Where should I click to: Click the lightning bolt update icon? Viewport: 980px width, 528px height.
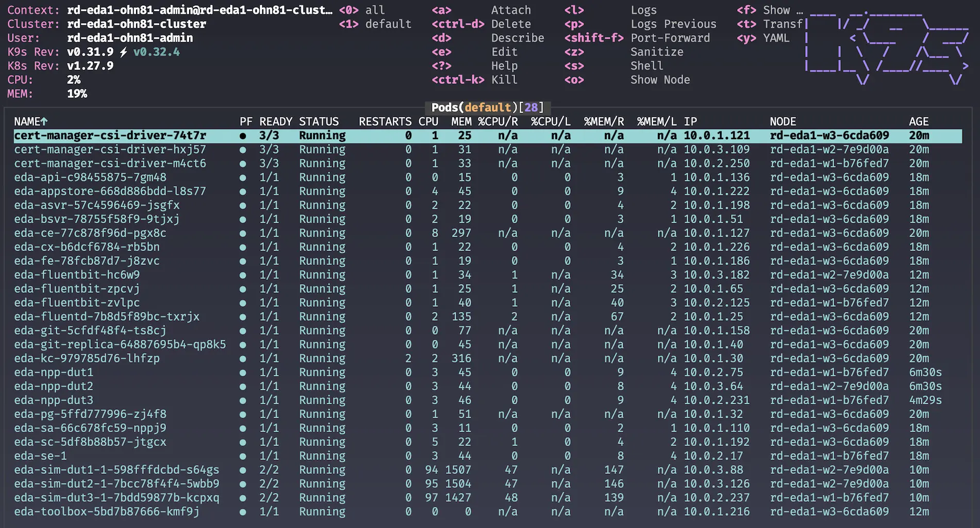click(x=123, y=52)
